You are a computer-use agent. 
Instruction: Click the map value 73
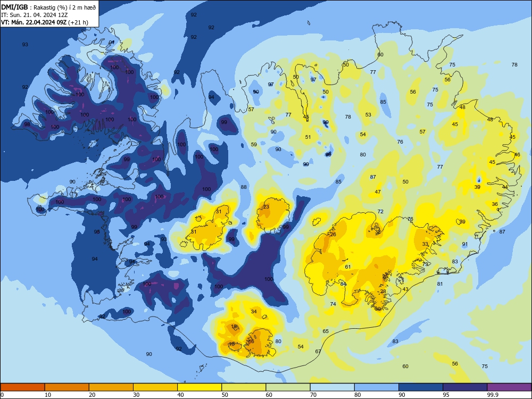pos(425,264)
